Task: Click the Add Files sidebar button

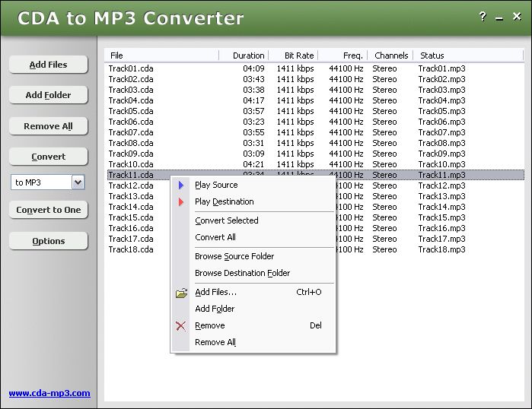Action: [48, 65]
